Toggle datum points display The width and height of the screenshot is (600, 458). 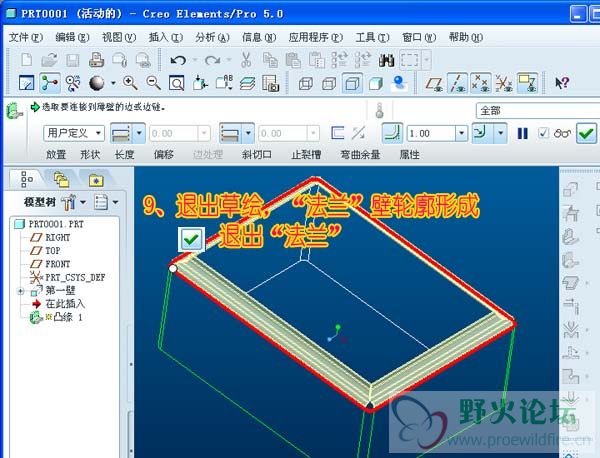tap(481, 83)
